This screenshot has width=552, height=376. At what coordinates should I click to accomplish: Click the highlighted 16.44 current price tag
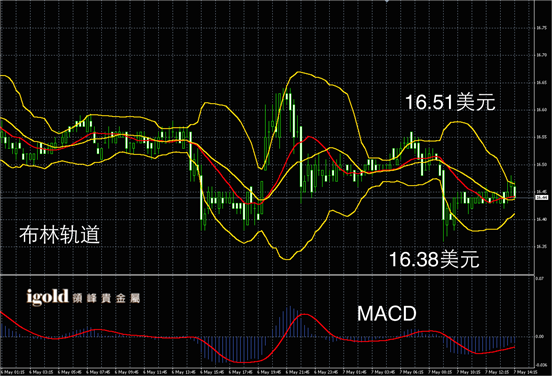[541, 198]
